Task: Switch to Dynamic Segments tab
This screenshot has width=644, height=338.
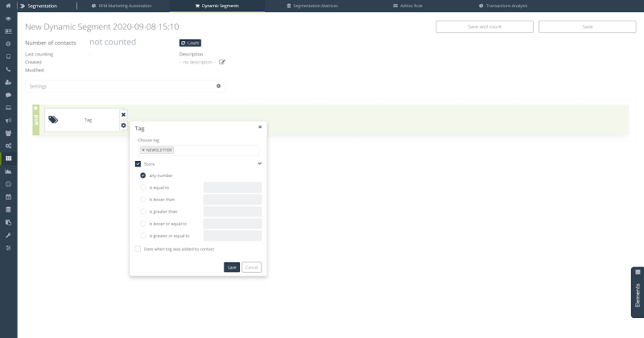Action: pyautogui.click(x=217, y=6)
